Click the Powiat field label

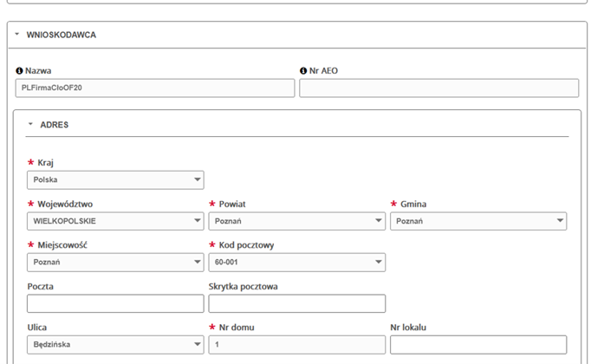pyautogui.click(x=232, y=205)
